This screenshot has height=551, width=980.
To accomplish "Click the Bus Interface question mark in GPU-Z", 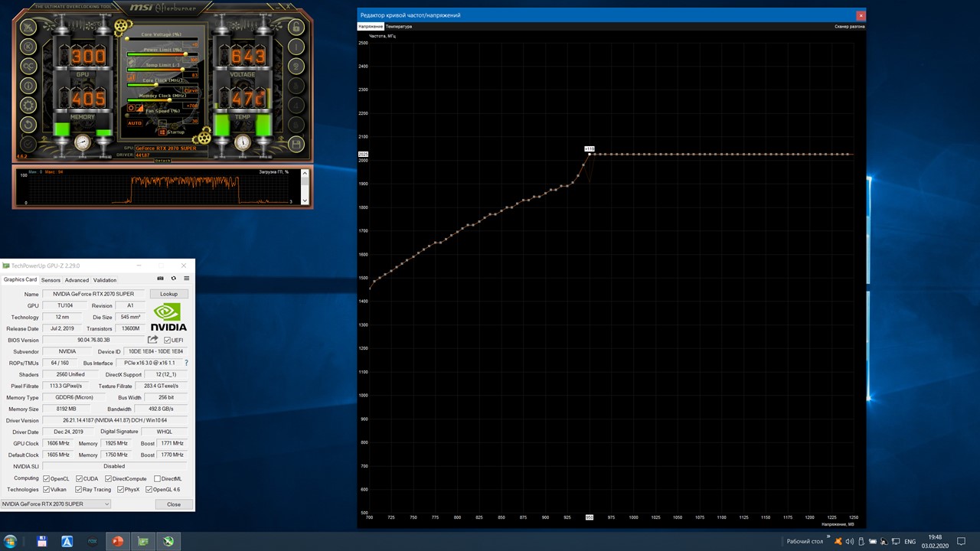I will pyautogui.click(x=186, y=363).
